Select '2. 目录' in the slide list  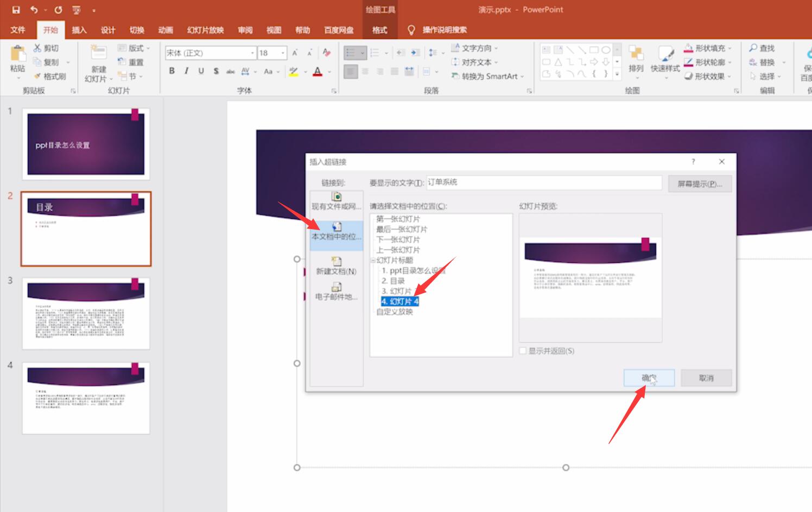point(393,281)
